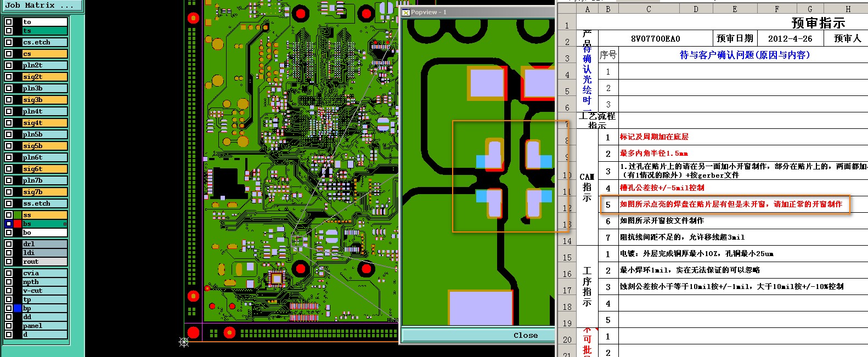
Task: Select the rout layer name
Action: (x=45, y=262)
